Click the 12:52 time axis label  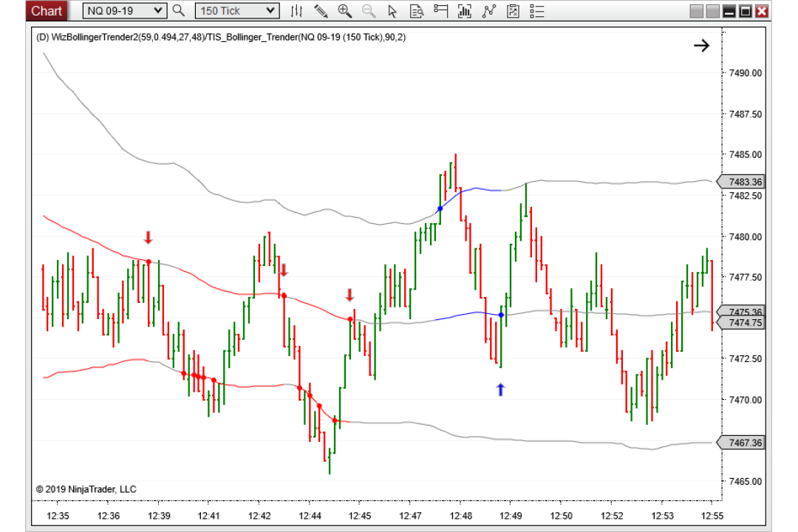612,516
